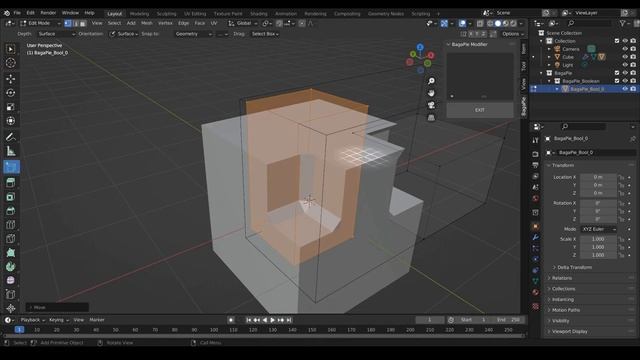Screen dimensions: 640x360
Task: Select the Bevel tool
Action: click(11, 211)
